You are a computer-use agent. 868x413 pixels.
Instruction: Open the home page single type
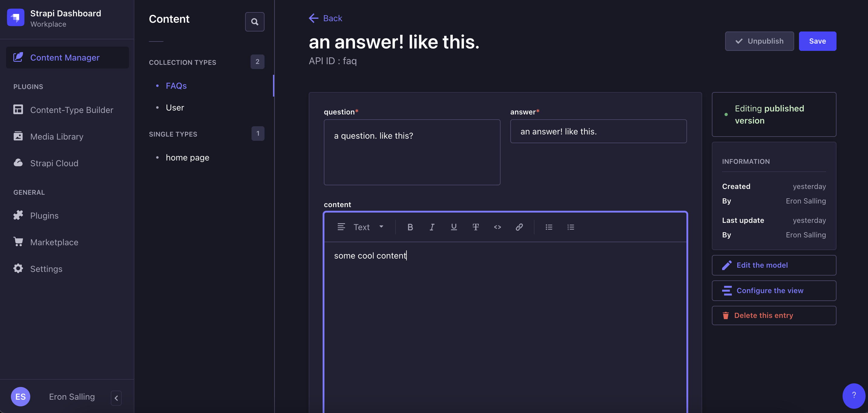pos(188,157)
